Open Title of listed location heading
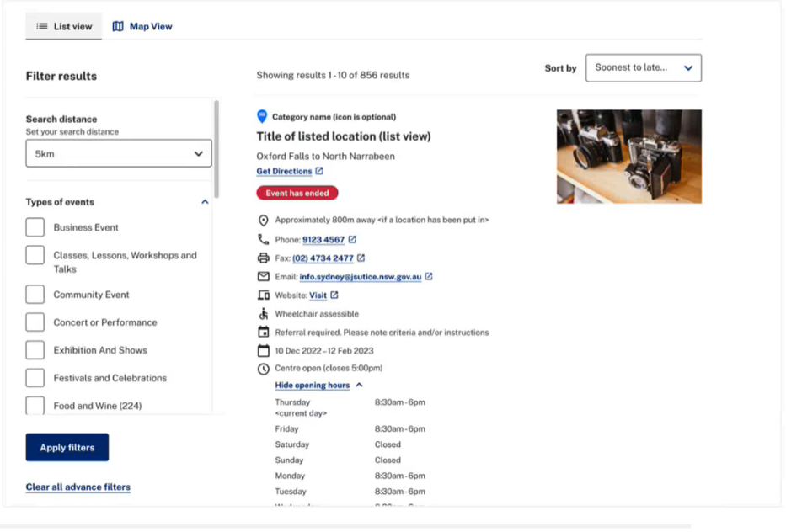 344,136
